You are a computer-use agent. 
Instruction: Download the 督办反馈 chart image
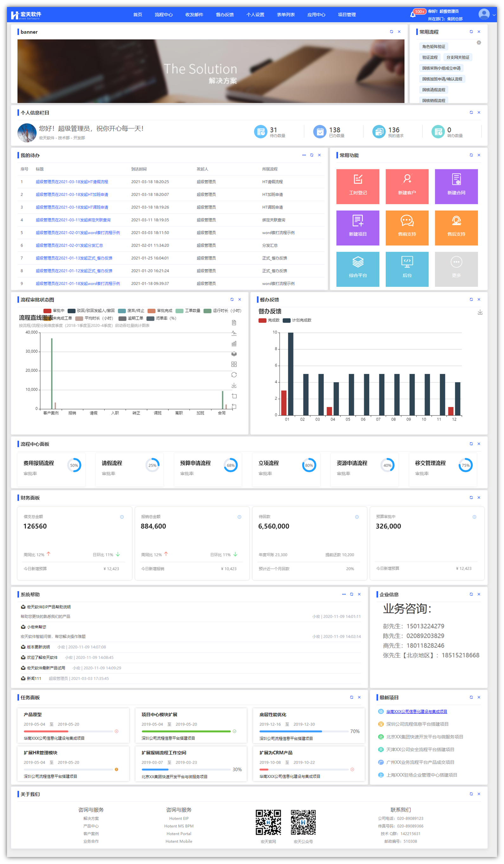[480, 312]
